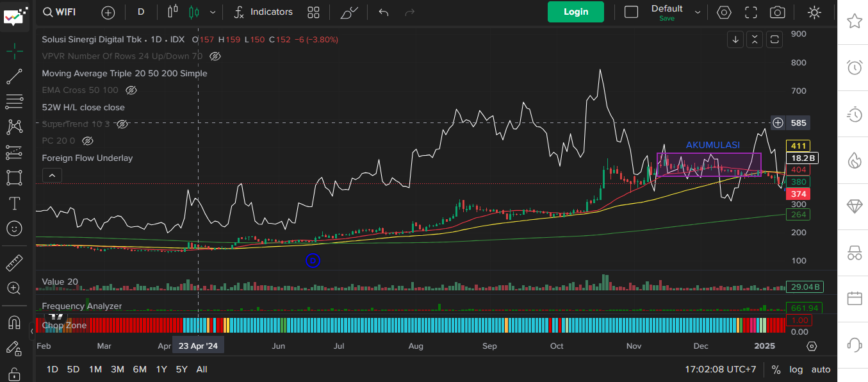Select the text annotation tool
The image size is (868, 382).
(14, 203)
